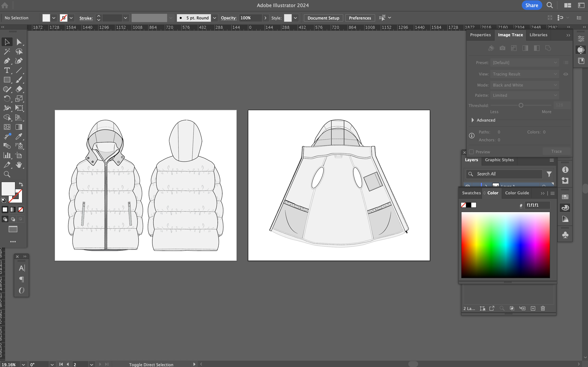Select the Type tool
The image size is (588, 367).
7,70
